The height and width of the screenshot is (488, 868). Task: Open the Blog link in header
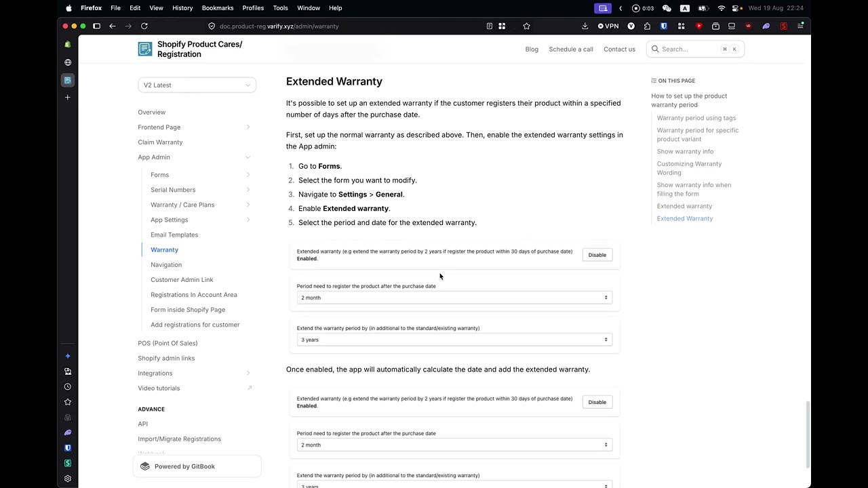pyautogui.click(x=532, y=49)
